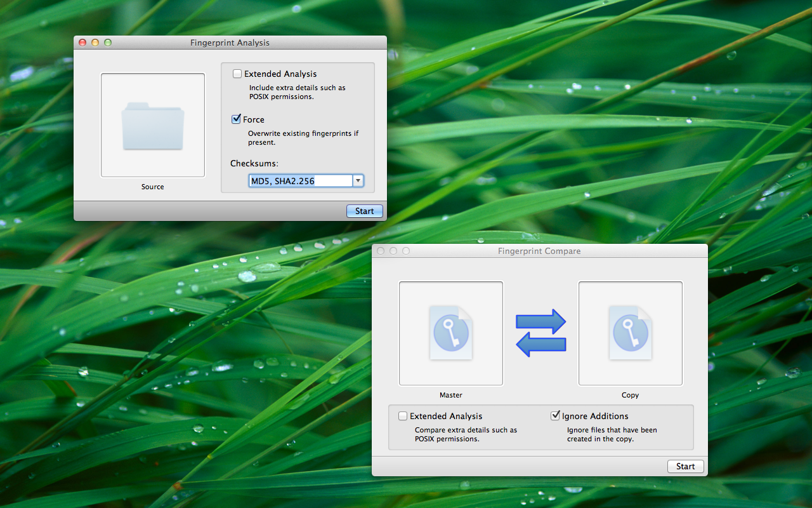Screen dimensions: 812x508
Task: Close the Fingerprint Analysis window
Action: tap(82, 43)
